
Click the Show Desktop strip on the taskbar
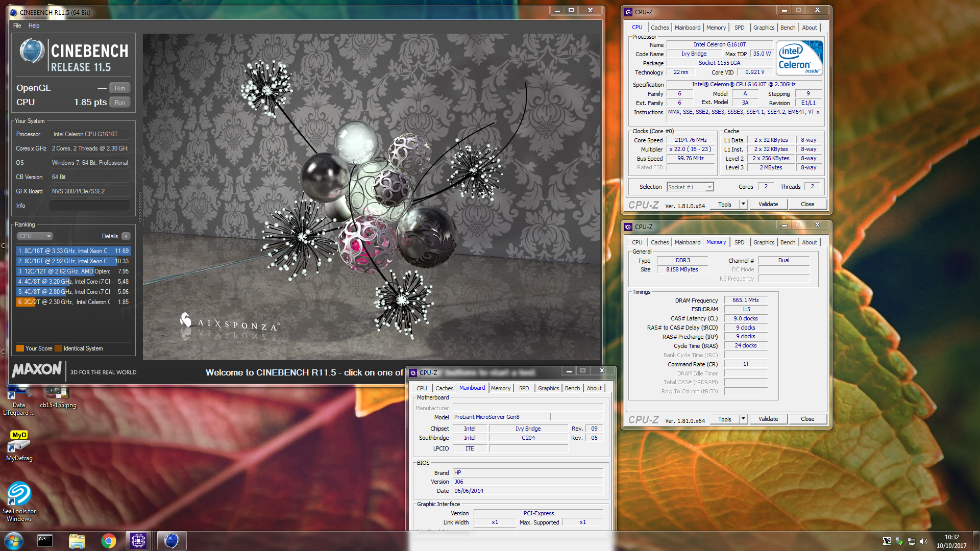click(x=976, y=541)
